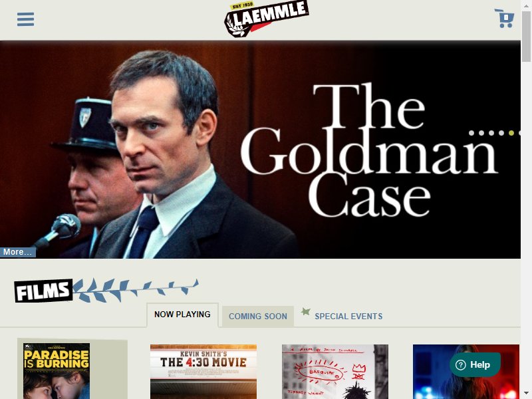Select the highlighted yellow carousel dot
This screenshot has height=399, width=532.
511,133
